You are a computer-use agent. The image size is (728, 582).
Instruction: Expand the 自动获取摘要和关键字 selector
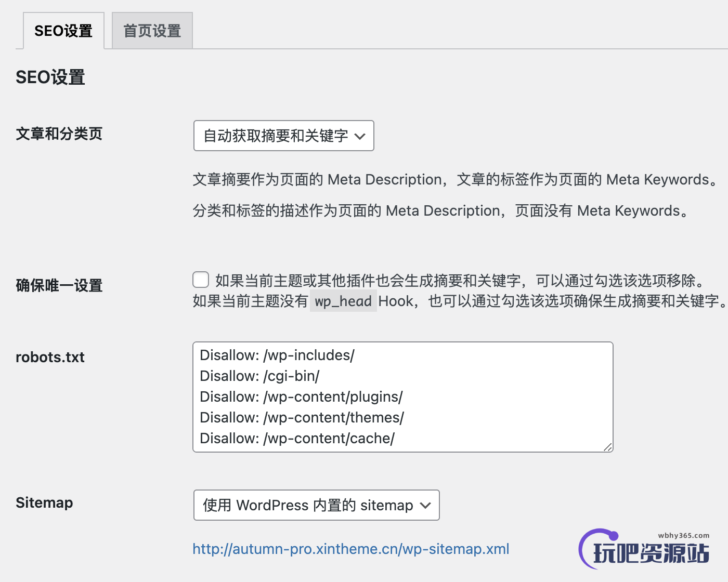pyautogui.click(x=283, y=136)
